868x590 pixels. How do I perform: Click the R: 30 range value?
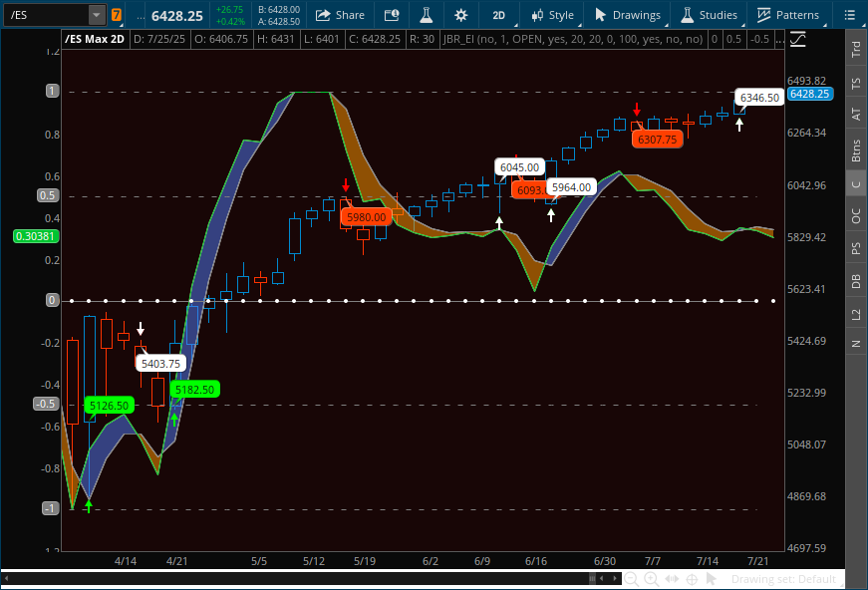point(422,39)
